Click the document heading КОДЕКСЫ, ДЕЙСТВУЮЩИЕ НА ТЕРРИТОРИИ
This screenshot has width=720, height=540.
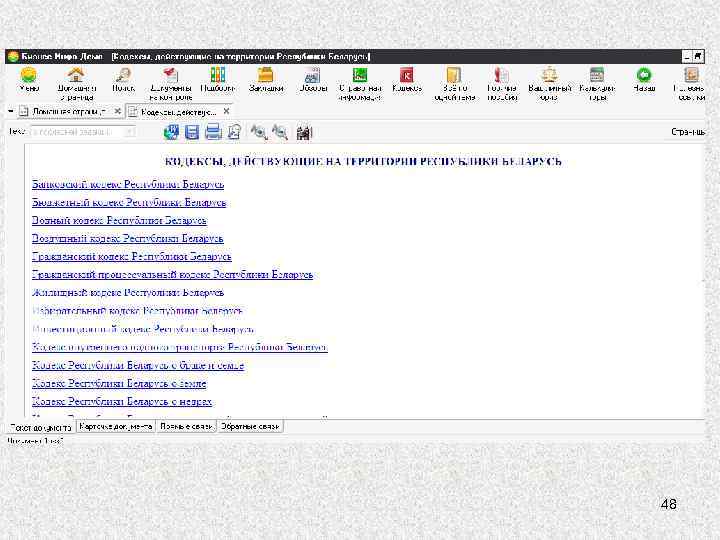pyautogui.click(x=363, y=161)
